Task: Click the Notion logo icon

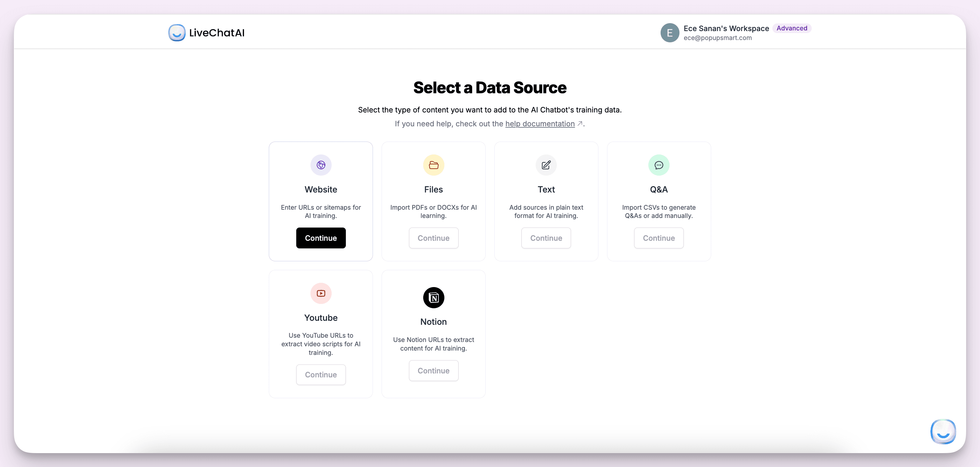Action: 433,297
